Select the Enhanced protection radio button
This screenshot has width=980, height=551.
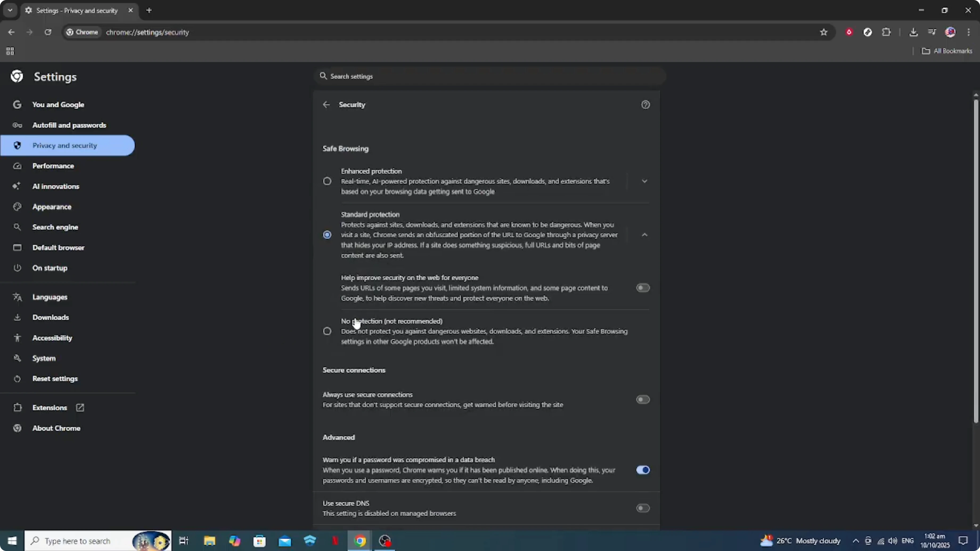click(x=327, y=181)
